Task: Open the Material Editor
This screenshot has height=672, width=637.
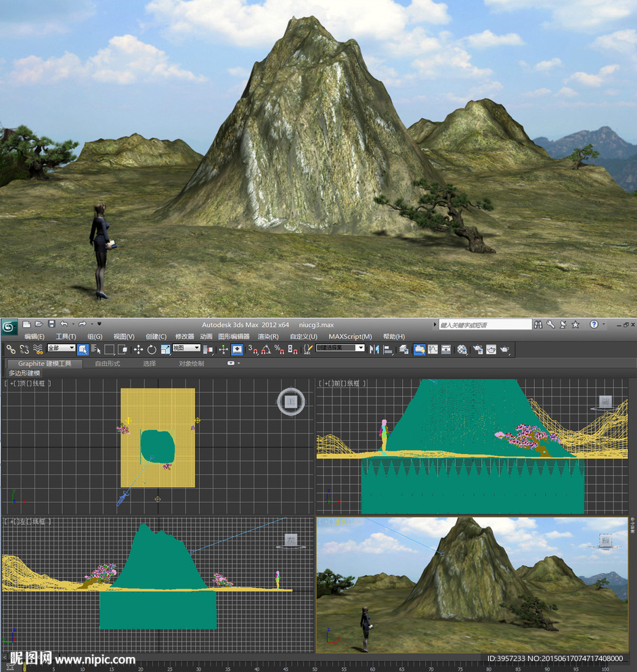Action: pyautogui.click(x=462, y=349)
